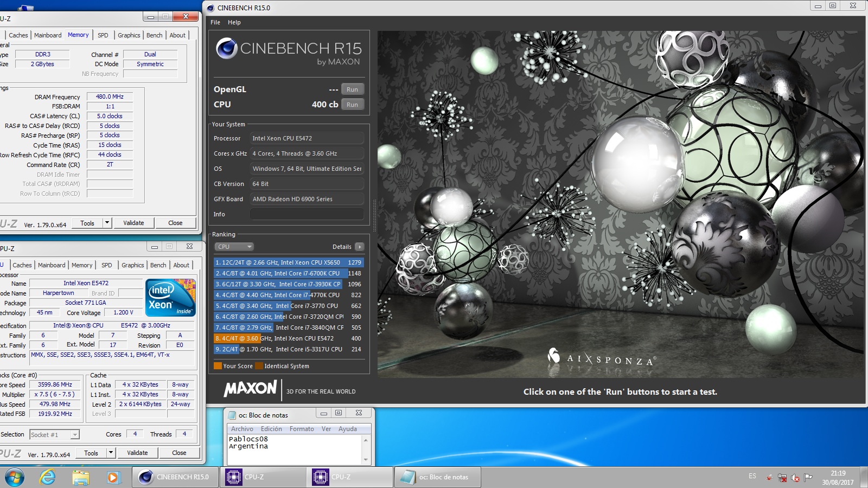Open About tab in upper CPU-Z
This screenshot has width=868, height=488.
pos(177,35)
